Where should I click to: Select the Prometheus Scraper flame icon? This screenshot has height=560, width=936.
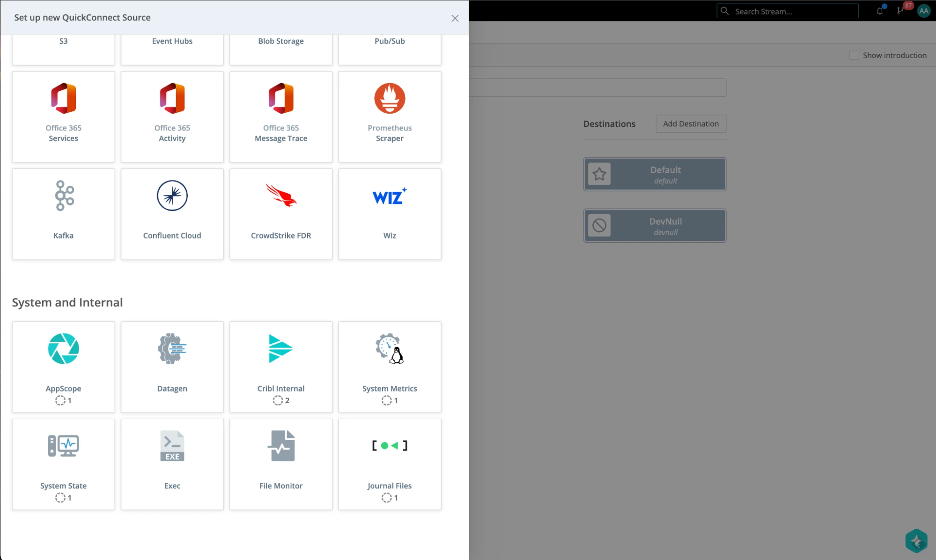(390, 98)
